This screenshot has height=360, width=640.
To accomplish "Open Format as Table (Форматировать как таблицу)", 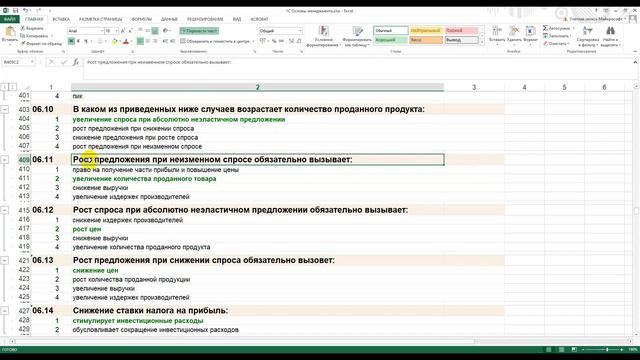I will pyautogui.click(x=357, y=36).
